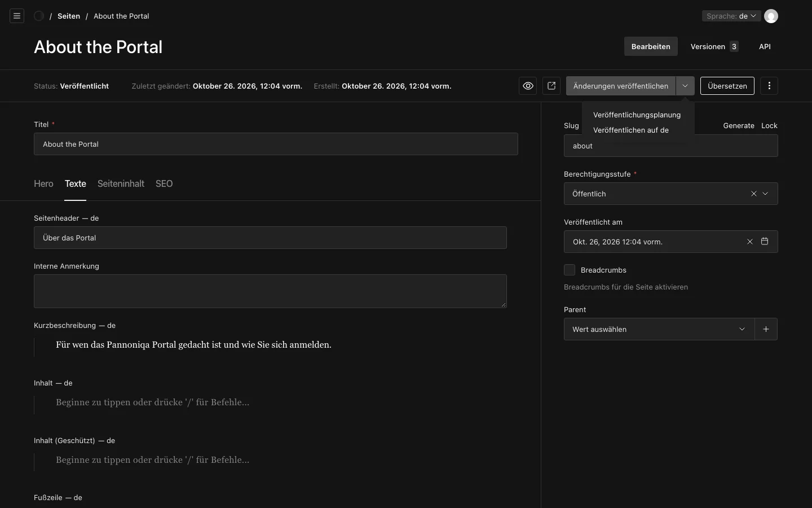Open the hamburger navigation menu
This screenshot has height=508, width=812.
17,16
